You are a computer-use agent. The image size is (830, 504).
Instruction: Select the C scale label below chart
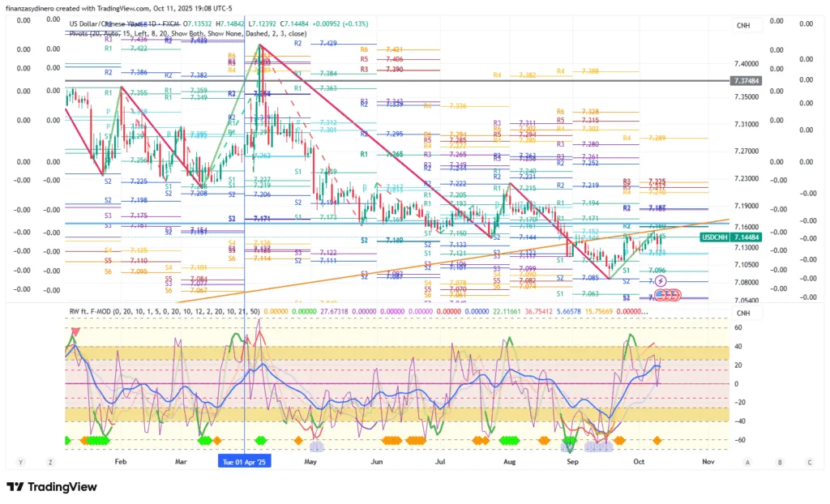pos(809,462)
